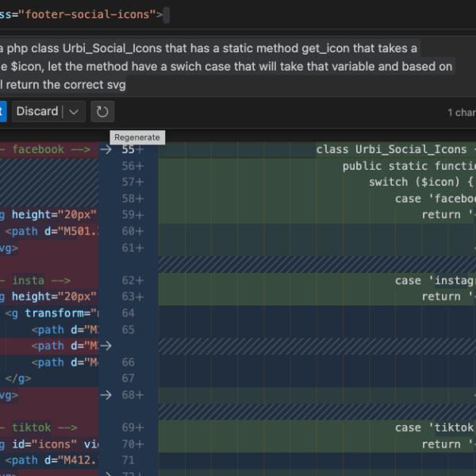Click the Regenerate circular arrow button
476x476 pixels.
pos(102,111)
